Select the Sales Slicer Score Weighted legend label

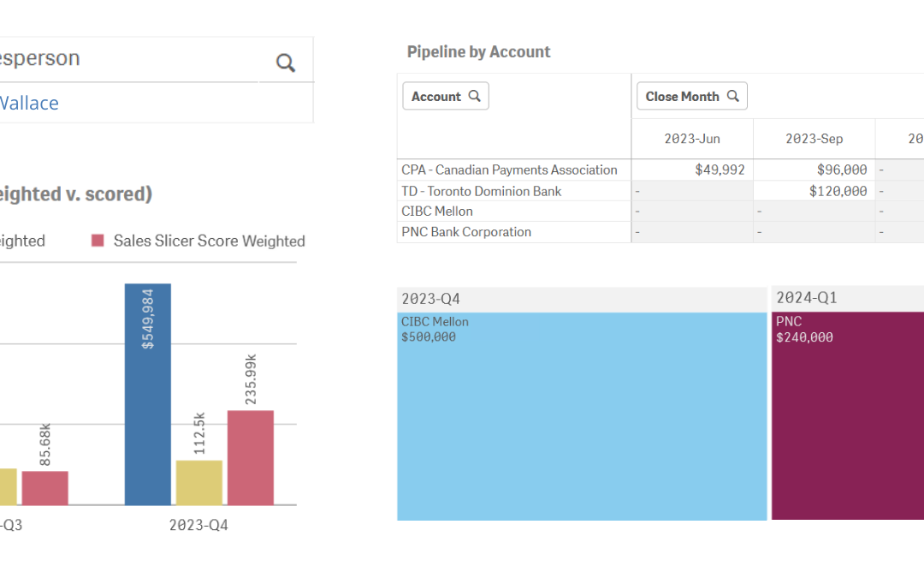[210, 241]
